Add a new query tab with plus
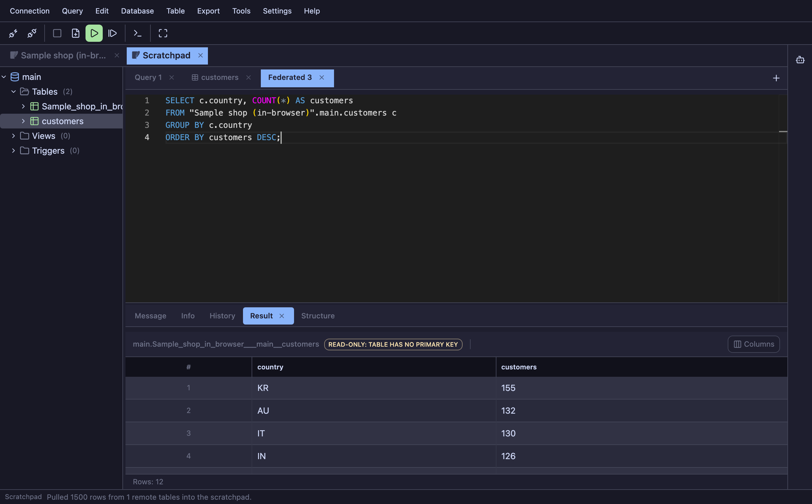 point(776,78)
